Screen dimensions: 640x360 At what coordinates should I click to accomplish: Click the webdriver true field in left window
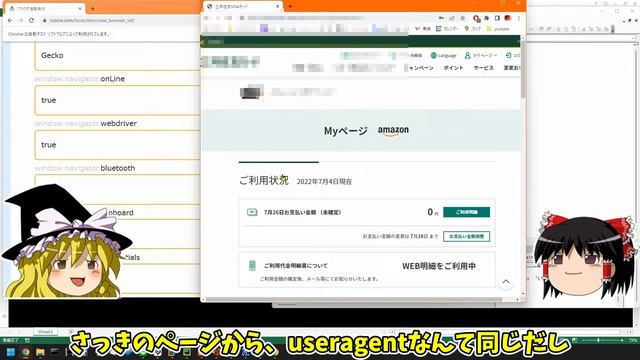117,145
